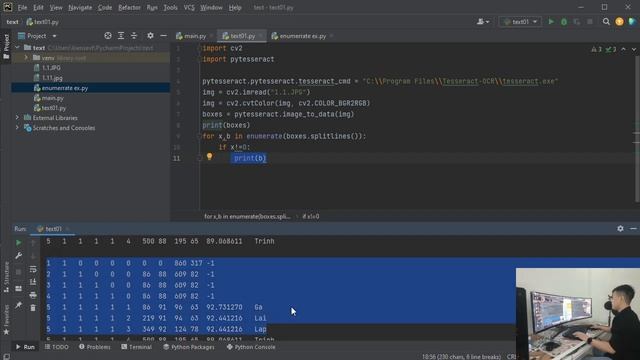640x360 pixels.
Task: Click the editor vertical scrollbar
Action: [x=638, y=128]
